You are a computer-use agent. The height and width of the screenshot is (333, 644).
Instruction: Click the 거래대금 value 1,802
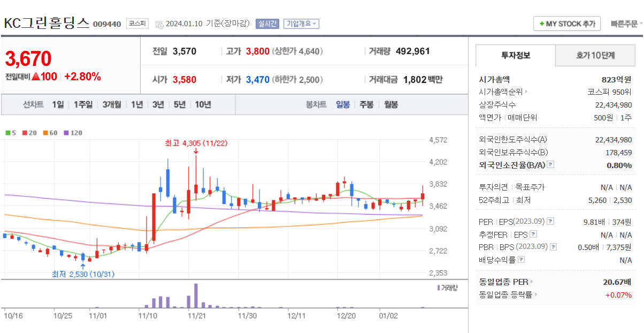(415, 80)
